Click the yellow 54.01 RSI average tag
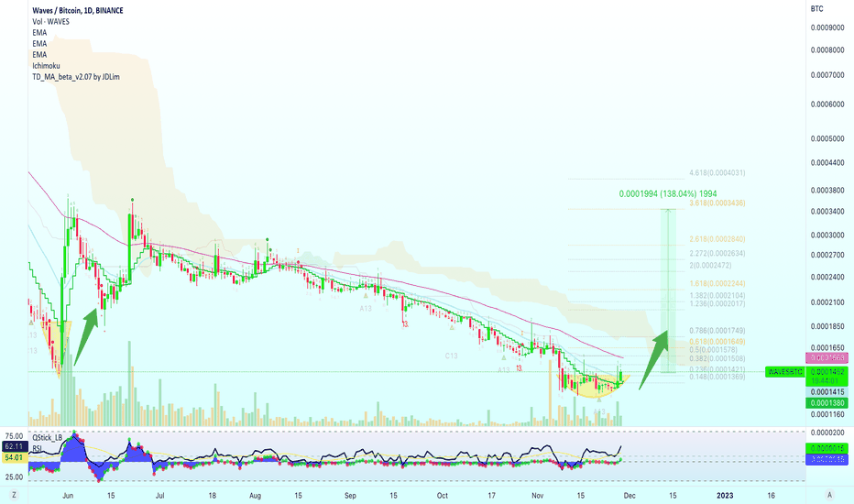 click(14, 457)
